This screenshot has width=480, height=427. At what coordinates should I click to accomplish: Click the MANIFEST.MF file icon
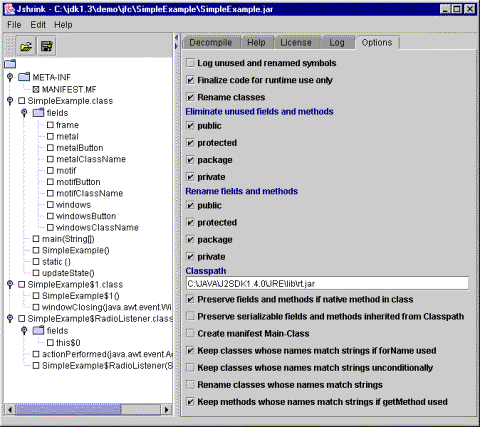[x=36, y=89]
